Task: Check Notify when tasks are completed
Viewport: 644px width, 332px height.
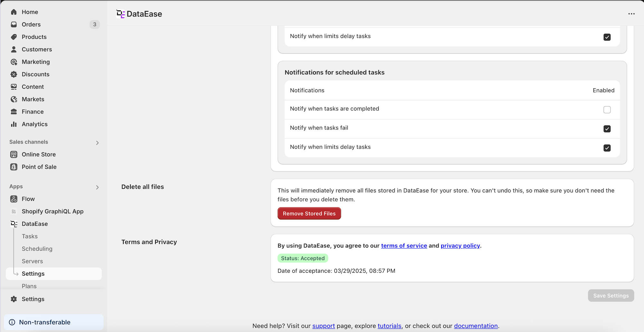Action: (x=607, y=110)
